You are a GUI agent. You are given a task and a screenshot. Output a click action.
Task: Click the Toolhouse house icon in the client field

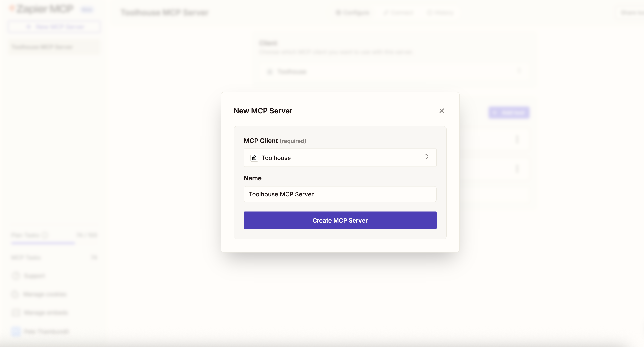(254, 158)
